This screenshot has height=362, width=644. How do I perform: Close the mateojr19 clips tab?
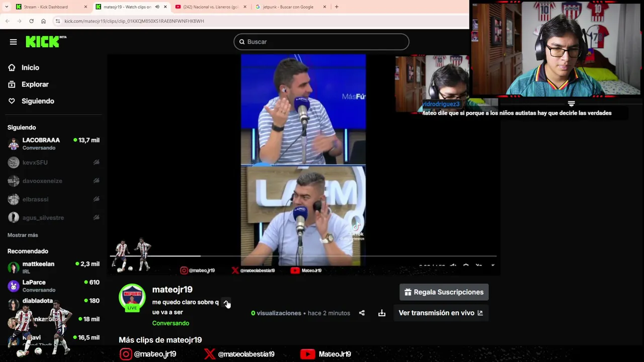click(x=165, y=7)
